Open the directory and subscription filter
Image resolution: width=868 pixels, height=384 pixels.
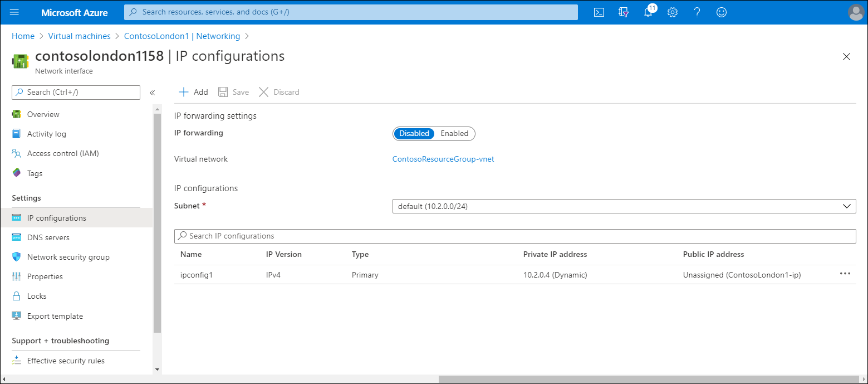(623, 12)
